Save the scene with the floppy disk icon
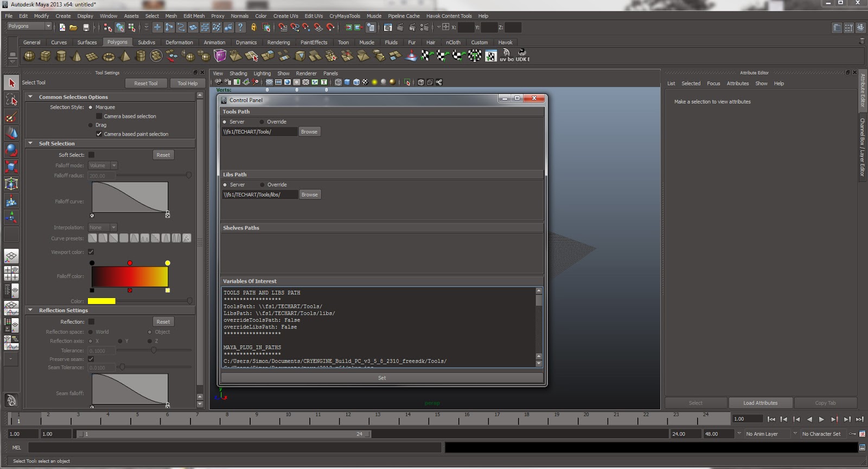The height and width of the screenshot is (469, 868). coord(86,27)
